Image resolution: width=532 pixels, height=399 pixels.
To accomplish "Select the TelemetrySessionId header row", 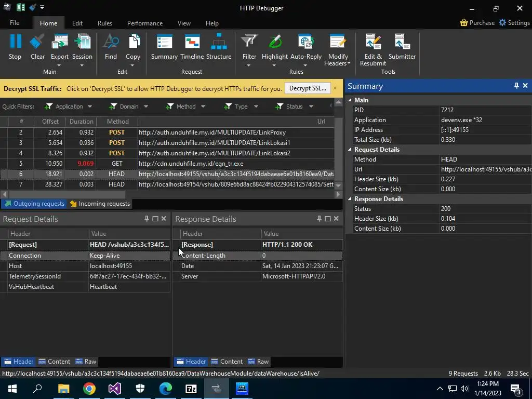I will [x=85, y=276].
